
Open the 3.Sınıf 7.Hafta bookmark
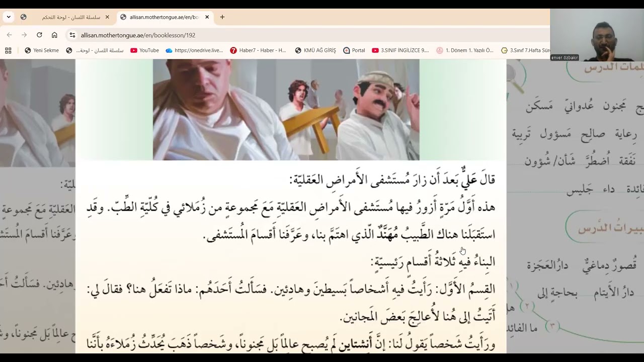525,50
